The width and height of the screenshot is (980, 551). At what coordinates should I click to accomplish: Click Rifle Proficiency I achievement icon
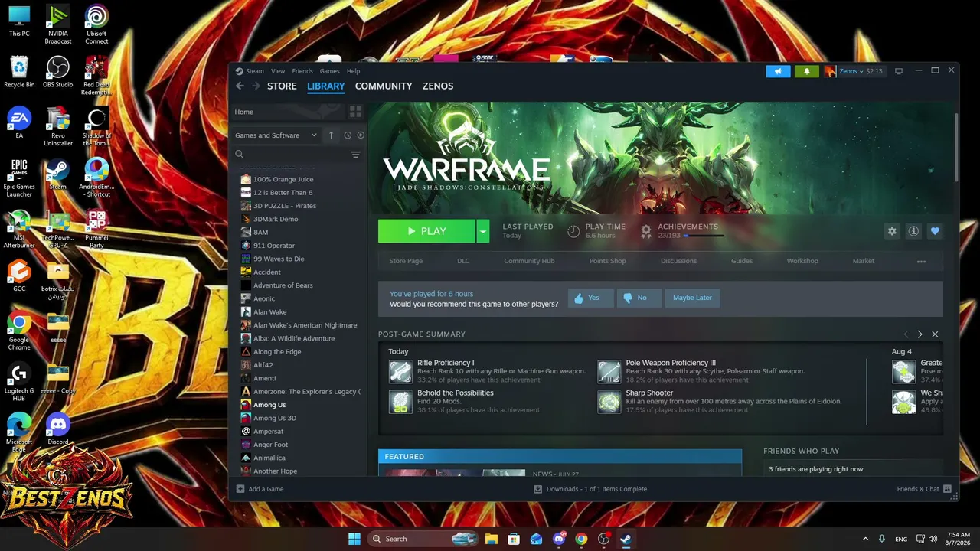[400, 371]
